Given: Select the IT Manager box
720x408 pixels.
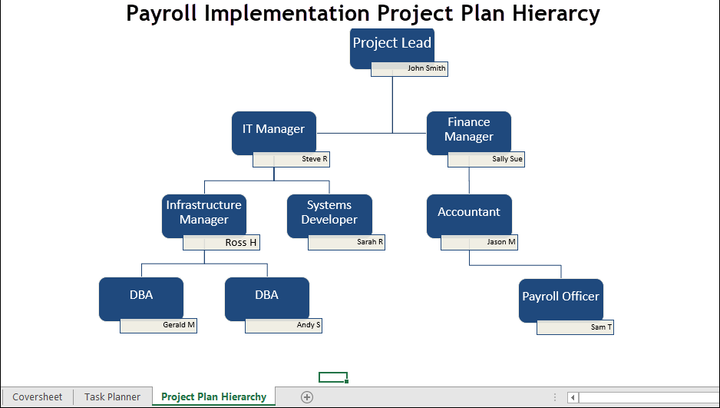Looking at the screenshot, I should tap(273, 132).
